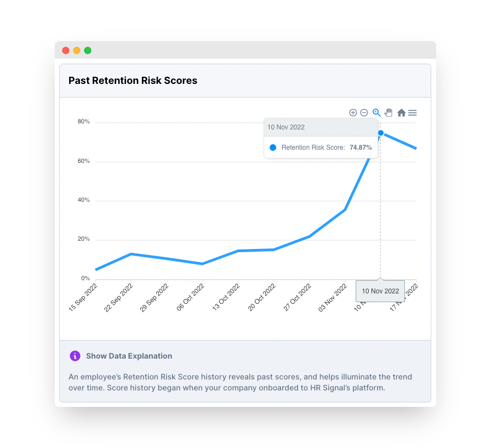Click the blue Retention Risk Score marker dot
Image resolution: width=491 pixels, height=448 pixels.
click(x=273, y=148)
